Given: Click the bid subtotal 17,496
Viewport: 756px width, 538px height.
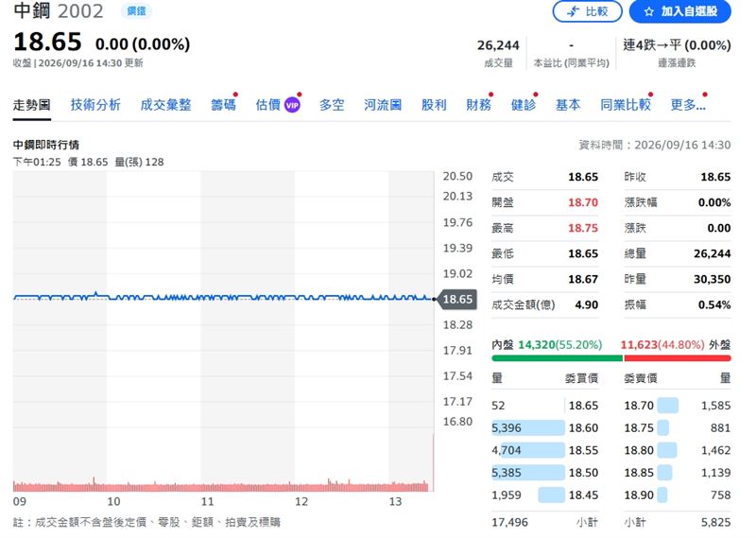Looking at the screenshot, I should [x=509, y=522].
